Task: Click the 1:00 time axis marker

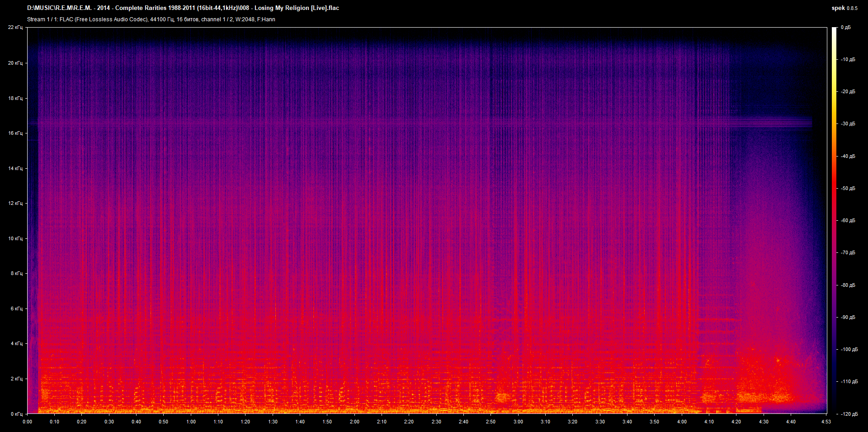Action: (191, 422)
